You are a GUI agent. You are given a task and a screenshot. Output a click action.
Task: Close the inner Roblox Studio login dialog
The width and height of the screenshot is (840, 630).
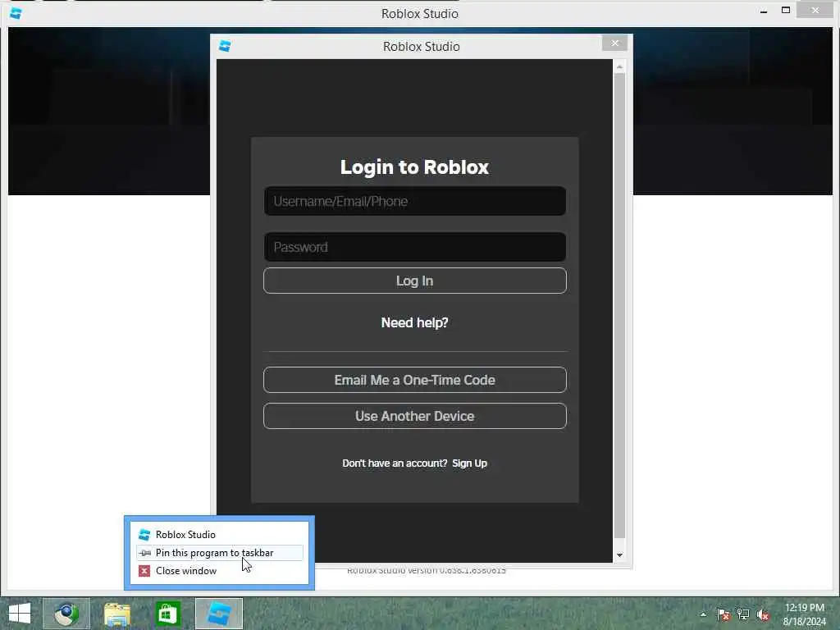[614, 43]
